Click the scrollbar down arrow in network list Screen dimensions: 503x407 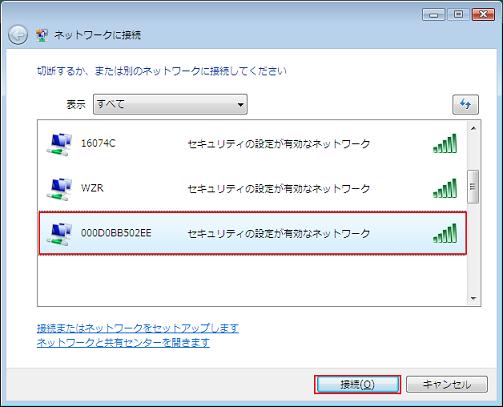tap(473, 298)
